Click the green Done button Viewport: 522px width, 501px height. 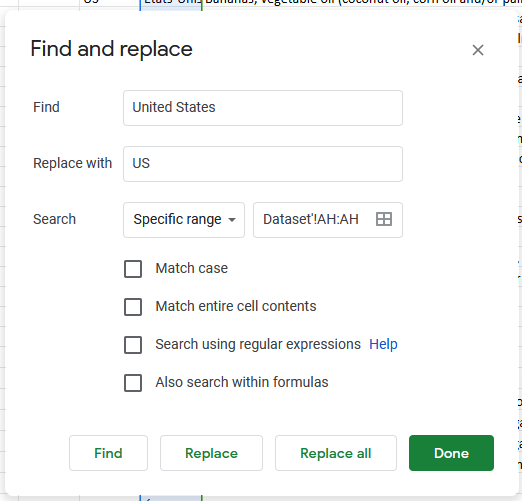click(x=451, y=453)
